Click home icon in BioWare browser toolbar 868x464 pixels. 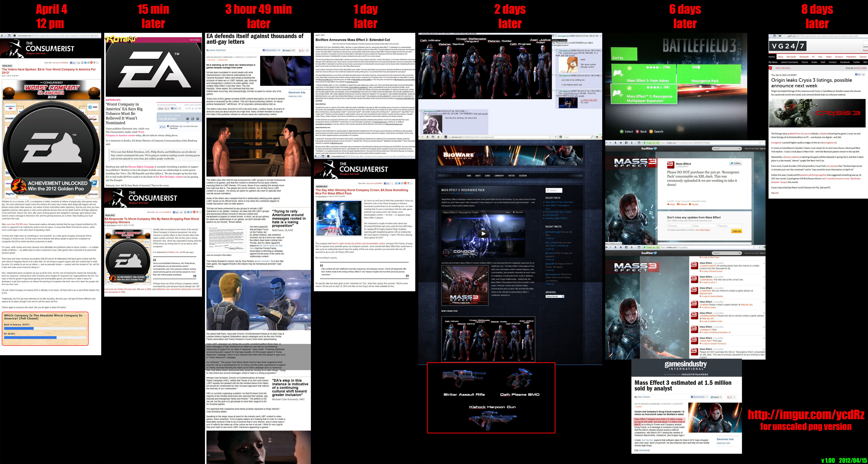tap(597, 137)
